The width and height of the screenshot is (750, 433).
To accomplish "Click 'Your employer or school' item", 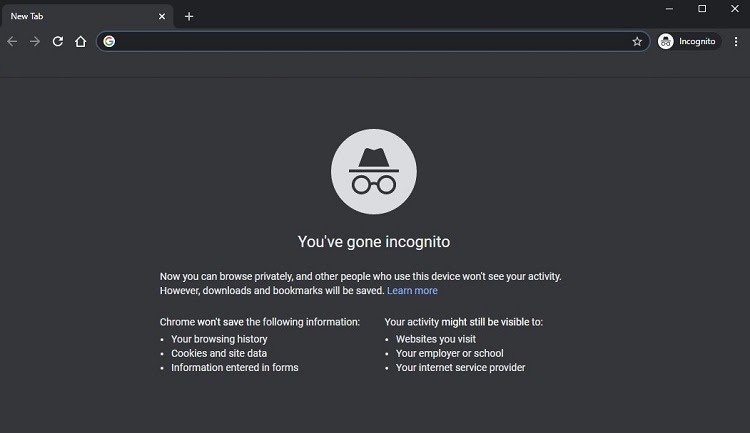I will [x=450, y=353].
